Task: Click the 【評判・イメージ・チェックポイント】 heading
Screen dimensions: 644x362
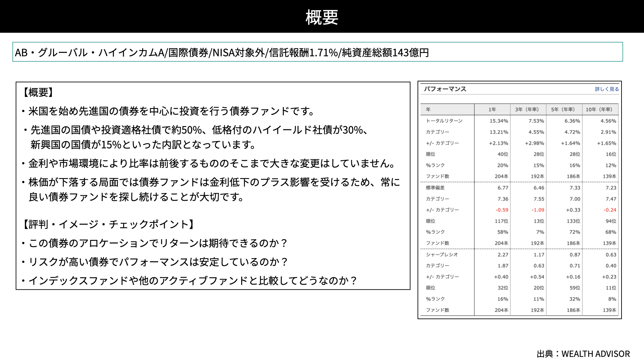Action: (109, 224)
